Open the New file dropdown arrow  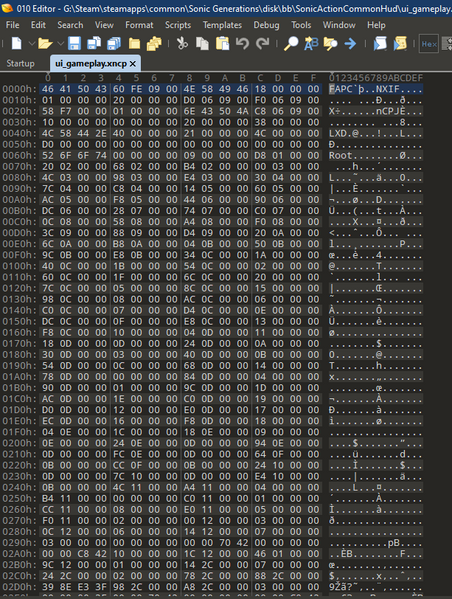[x=32, y=44]
